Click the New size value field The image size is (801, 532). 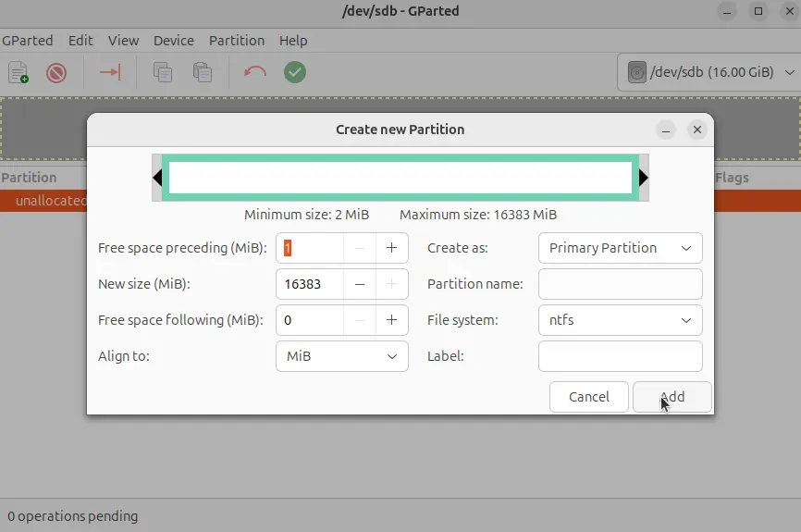[x=310, y=284]
